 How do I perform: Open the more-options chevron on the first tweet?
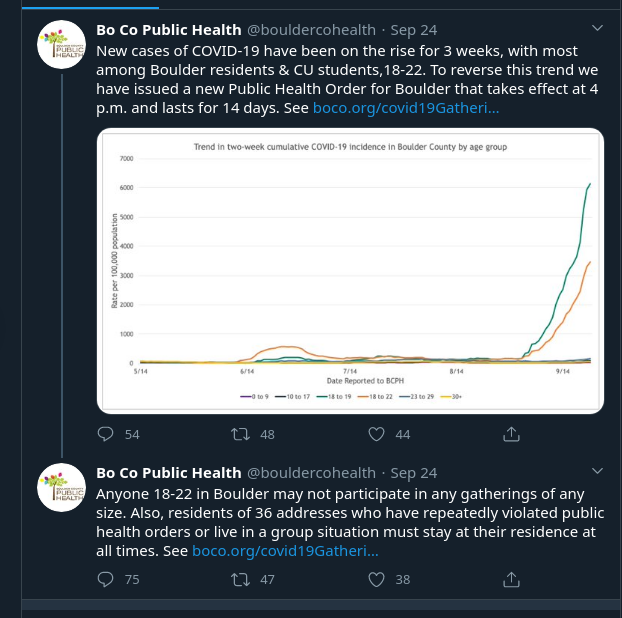click(x=598, y=27)
